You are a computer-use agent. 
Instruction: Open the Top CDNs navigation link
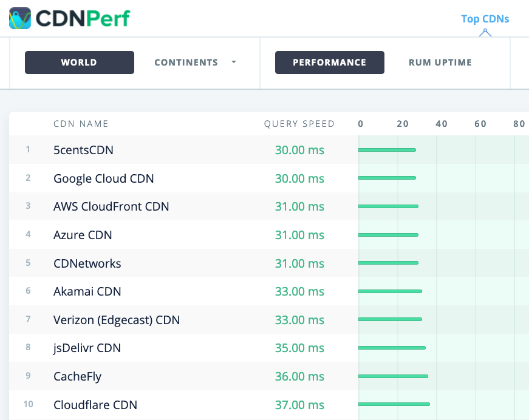[x=485, y=19]
